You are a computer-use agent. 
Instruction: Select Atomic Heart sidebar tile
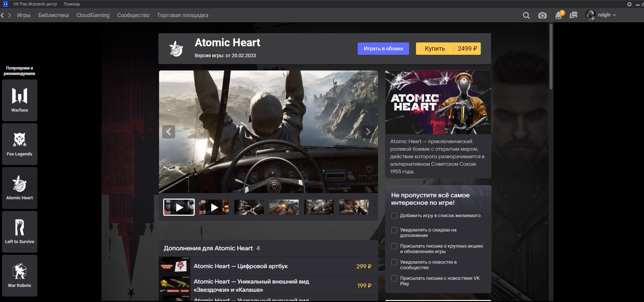[20, 188]
